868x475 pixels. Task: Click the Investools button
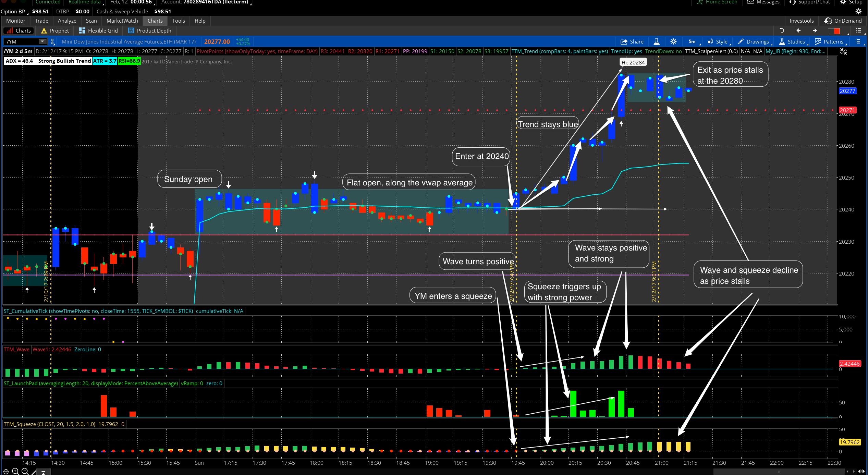point(802,21)
